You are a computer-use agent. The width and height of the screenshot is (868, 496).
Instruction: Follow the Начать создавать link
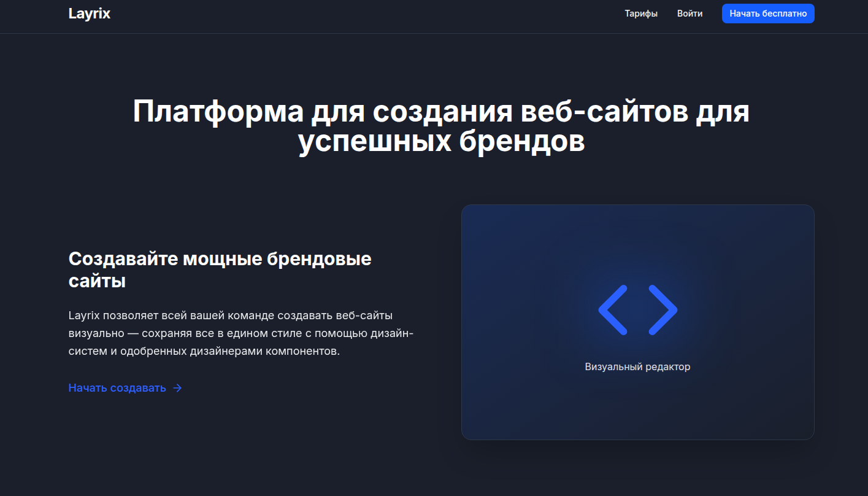(125, 388)
